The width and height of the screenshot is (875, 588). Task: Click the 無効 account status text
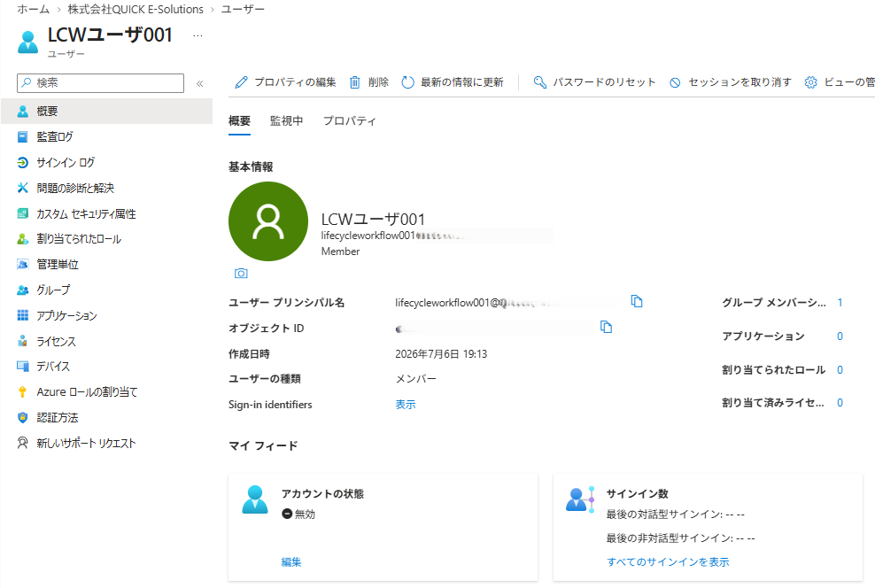[305, 514]
